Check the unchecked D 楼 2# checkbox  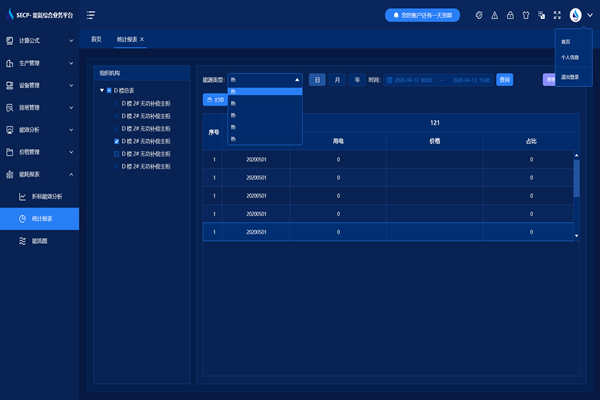(117, 154)
